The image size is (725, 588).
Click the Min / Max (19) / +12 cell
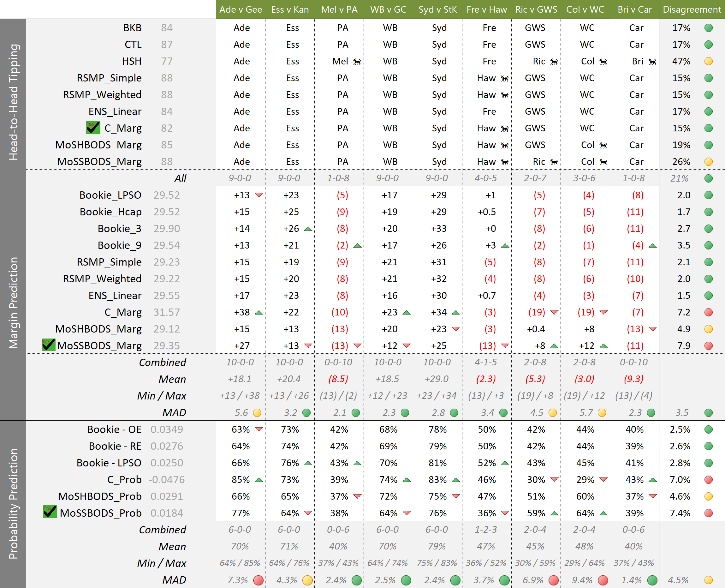click(584, 396)
